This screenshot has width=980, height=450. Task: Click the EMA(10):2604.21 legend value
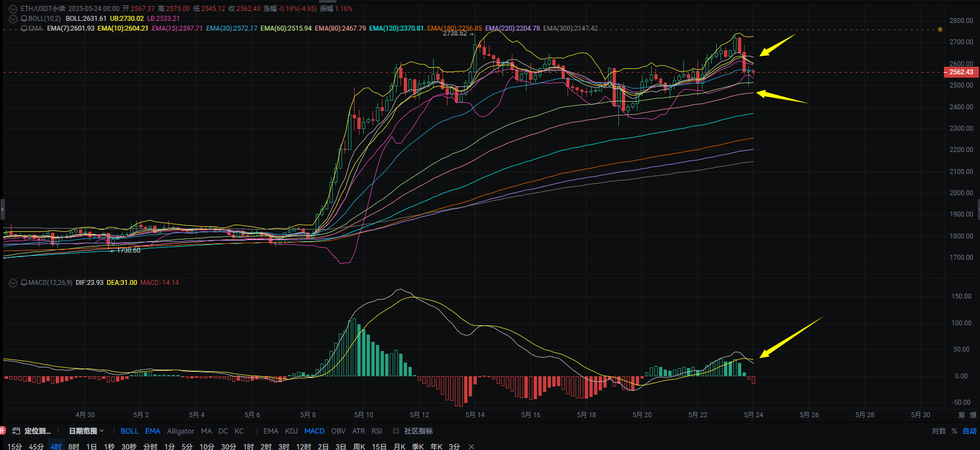coord(123,28)
